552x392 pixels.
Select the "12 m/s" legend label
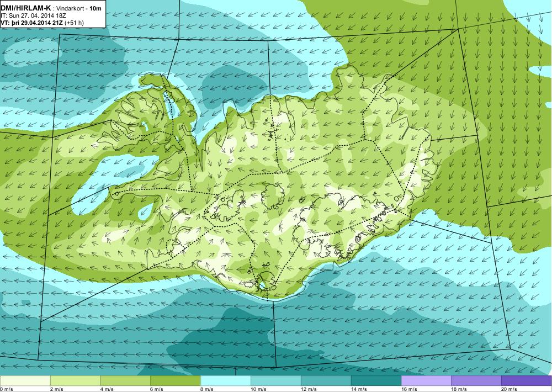point(309,389)
